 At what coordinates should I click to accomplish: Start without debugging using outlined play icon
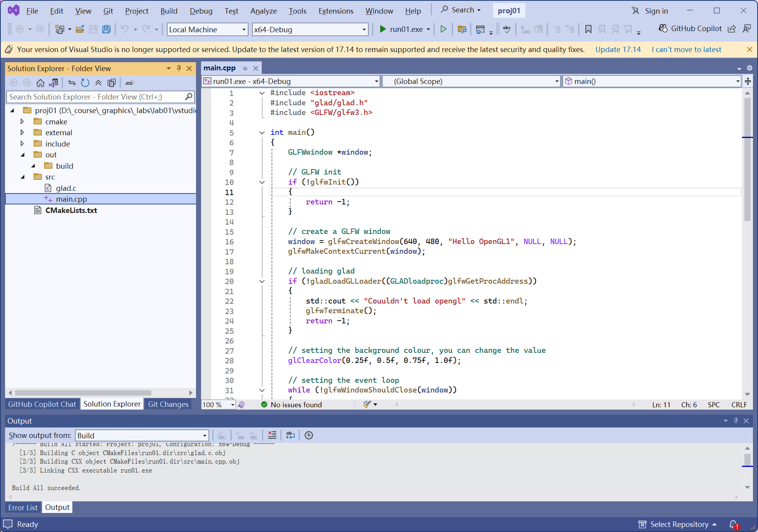click(443, 29)
